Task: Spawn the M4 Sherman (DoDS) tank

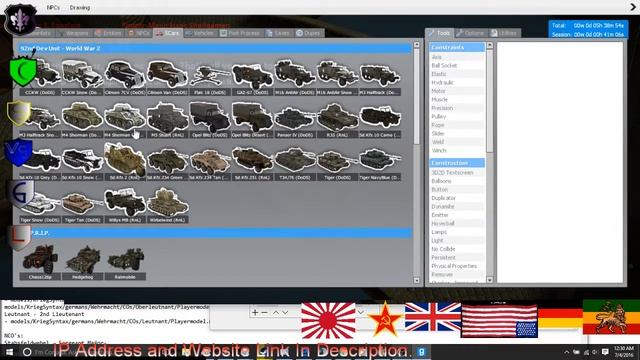Action: tap(82, 120)
